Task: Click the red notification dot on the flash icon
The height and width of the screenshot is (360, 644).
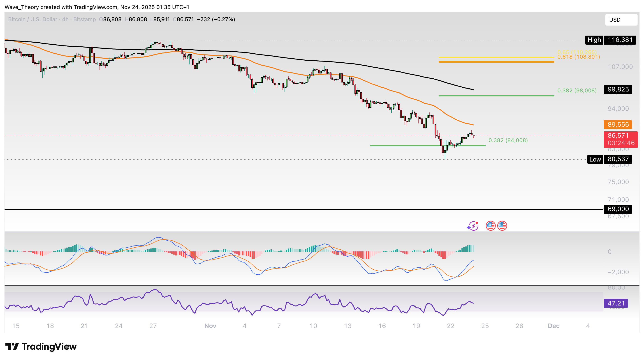Action: pos(477,223)
